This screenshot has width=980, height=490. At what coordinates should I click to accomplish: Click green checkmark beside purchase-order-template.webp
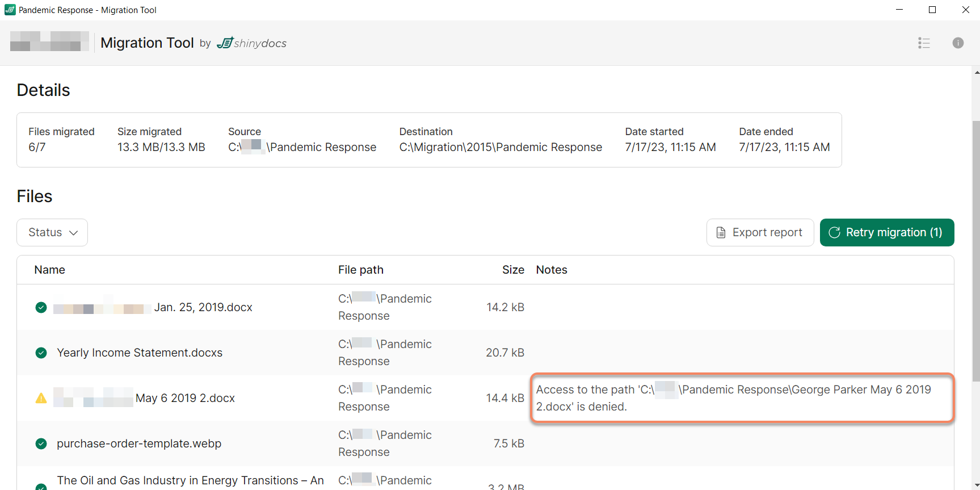pyautogui.click(x=41, y=443)
